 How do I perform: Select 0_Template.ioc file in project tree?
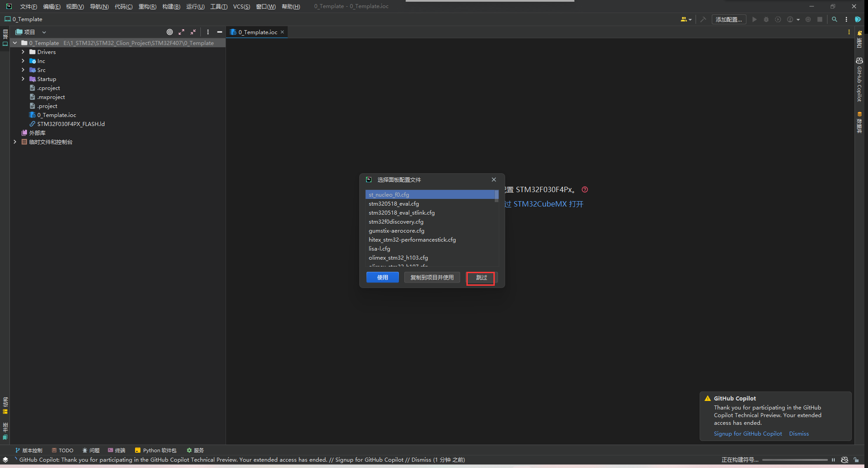pyautogui.click(x=56, y=115)
